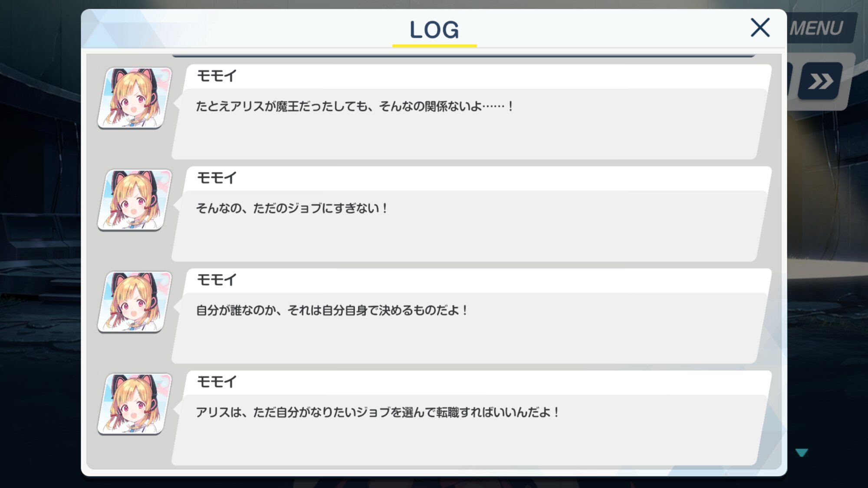Screen dimensions: 868x488
Task: Click Momoi's avatar in the second entry
Action: [x=135, y=200]
